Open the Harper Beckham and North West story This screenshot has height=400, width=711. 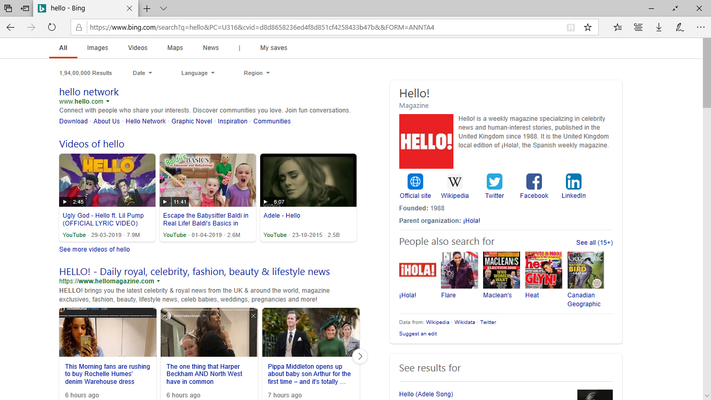204,374
